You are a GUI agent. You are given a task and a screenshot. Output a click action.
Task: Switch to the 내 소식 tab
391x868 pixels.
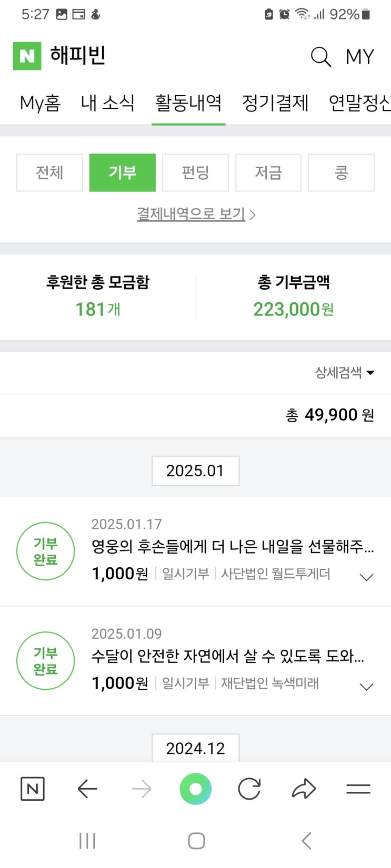[108, 103]
